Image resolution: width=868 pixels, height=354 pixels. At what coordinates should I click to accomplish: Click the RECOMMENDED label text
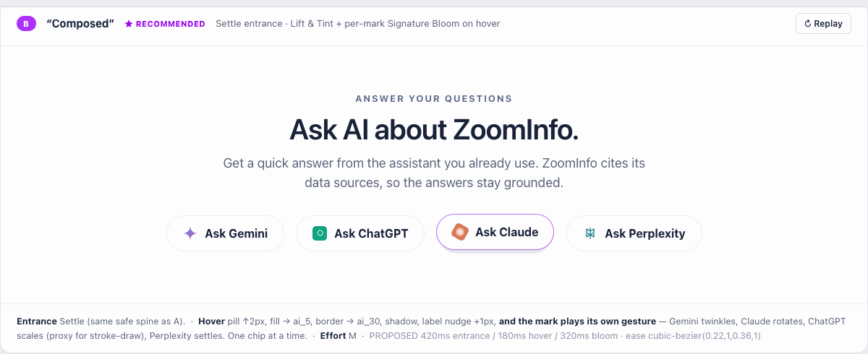click(171, 24)
